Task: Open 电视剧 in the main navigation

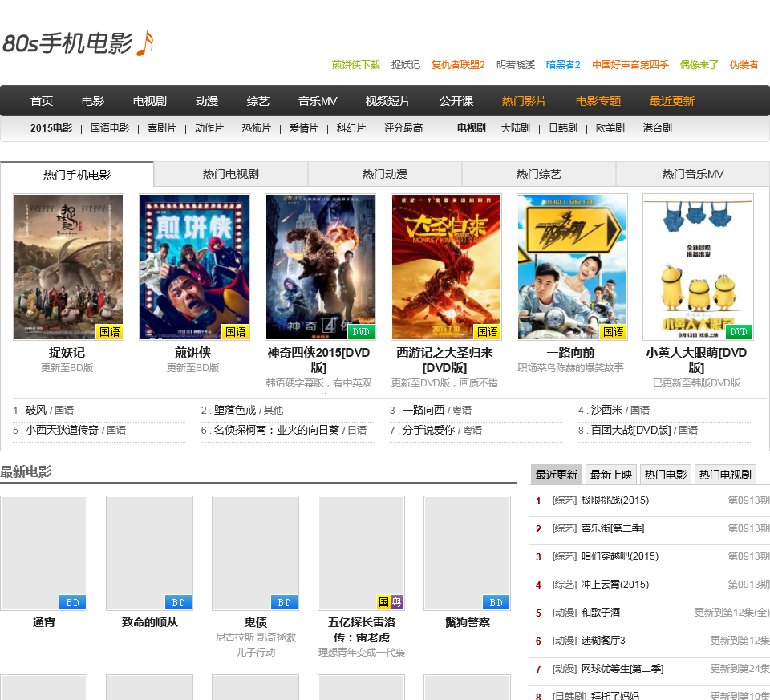Action: 150,101
